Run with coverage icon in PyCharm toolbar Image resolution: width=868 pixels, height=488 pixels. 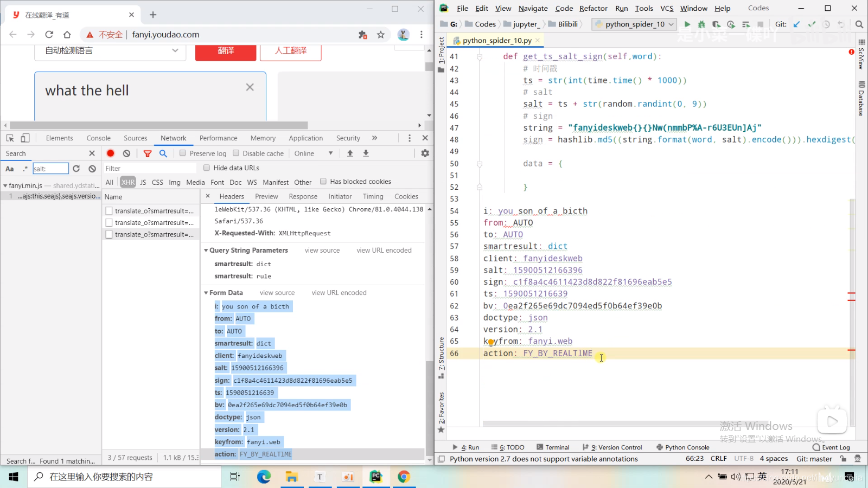(x=716, y=24)
